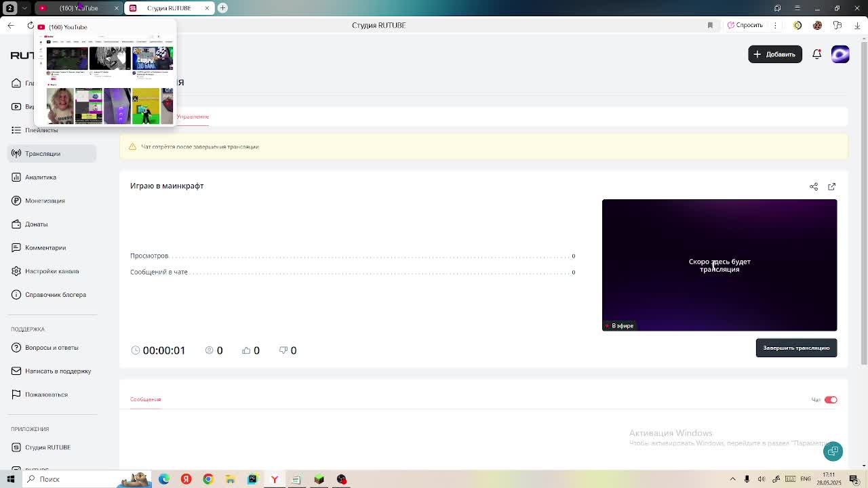The height and width of the screenshot is (488, 868).
Task: Open Вопросы и ответы support link
Action: pos(52,348)
